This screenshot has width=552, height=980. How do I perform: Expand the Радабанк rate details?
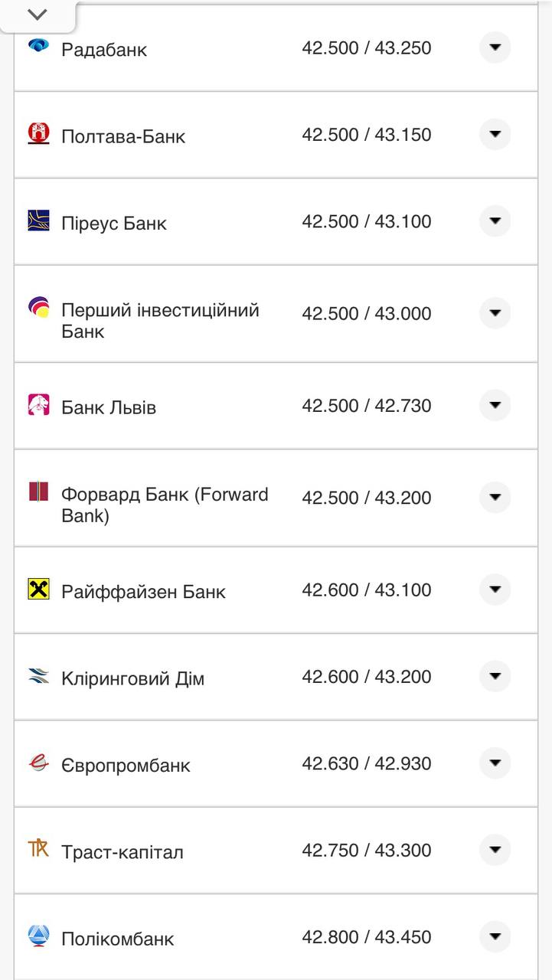pyautogui.click(x=495, y=47)
